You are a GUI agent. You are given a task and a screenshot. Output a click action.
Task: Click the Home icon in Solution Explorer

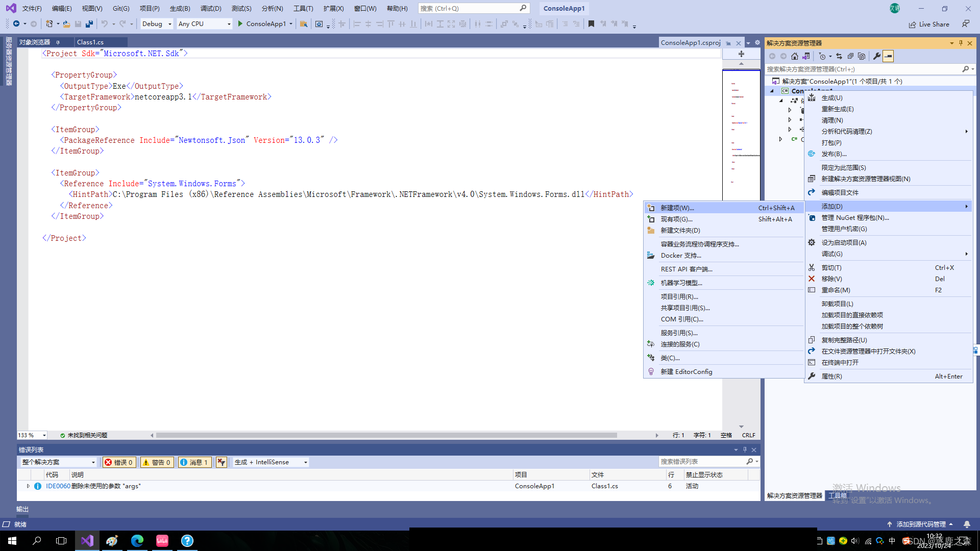pos(794,56)
